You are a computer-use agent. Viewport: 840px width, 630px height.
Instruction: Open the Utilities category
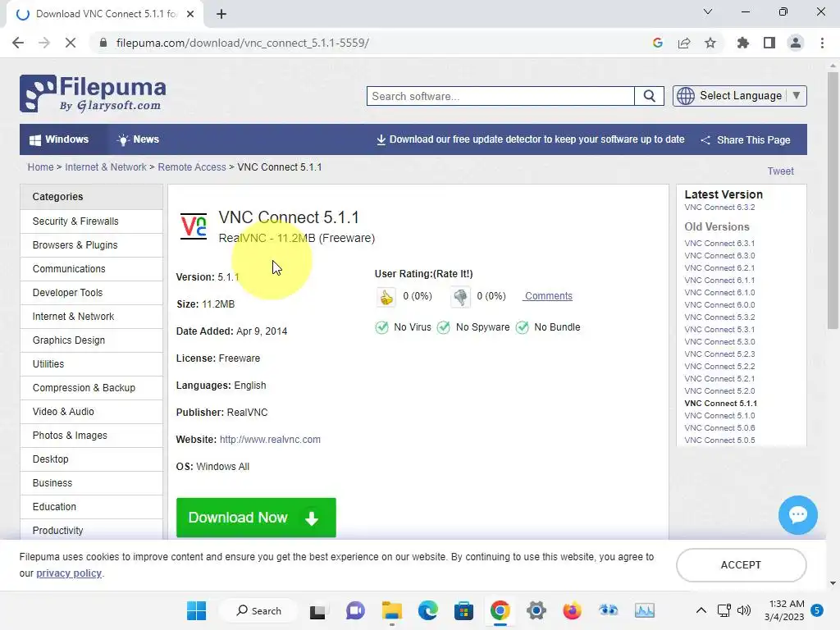(x=91, y=363)
